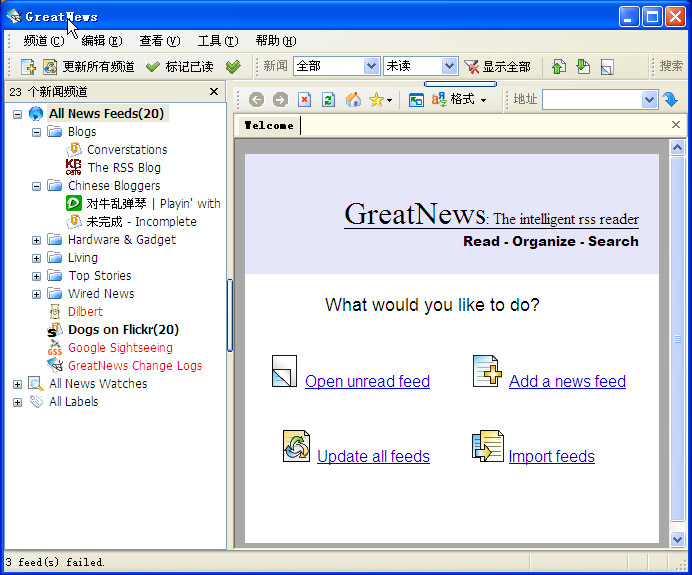
Task: Close the news channels side panel
Action: coord(214,91)
